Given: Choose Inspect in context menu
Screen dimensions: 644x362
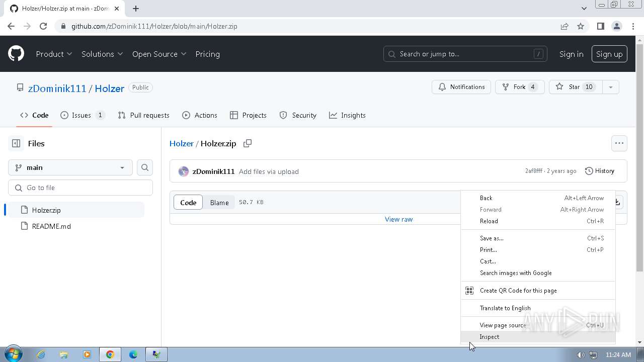Looking at the screenshot, I should [538, 337].
